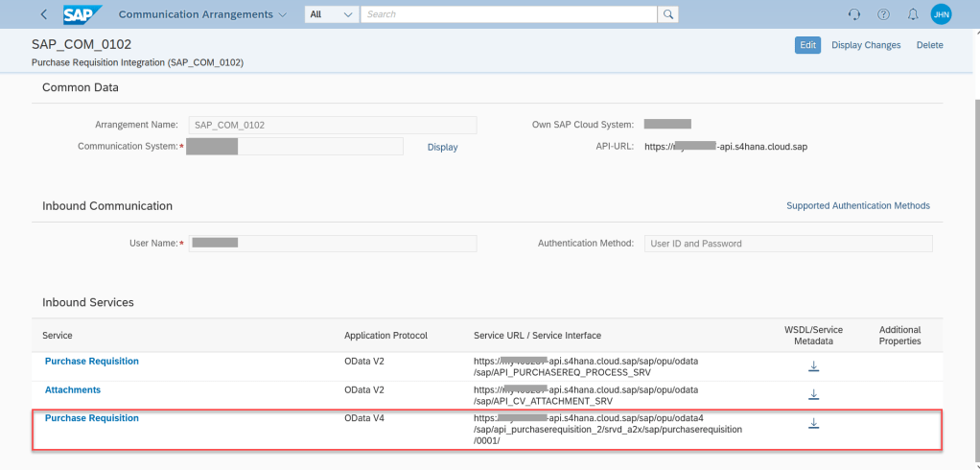980x470 pixels.
Task: Click the Delete button
Action: click(x=929, y=45)
